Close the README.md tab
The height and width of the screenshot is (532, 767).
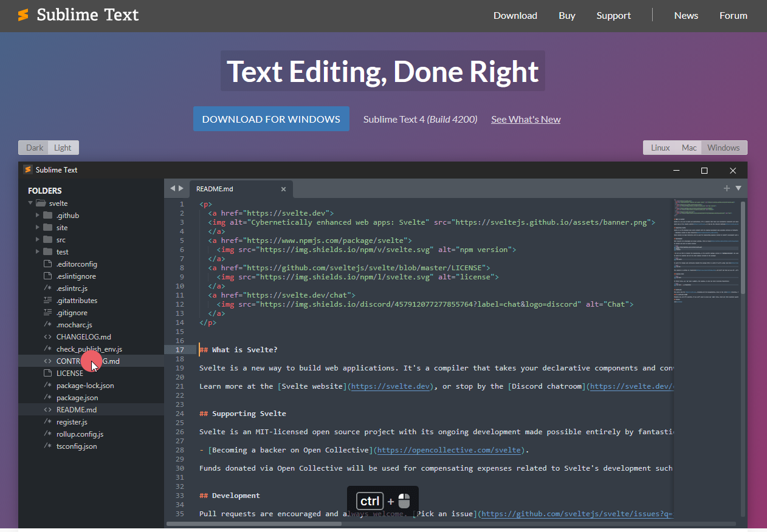pos(283,189)
